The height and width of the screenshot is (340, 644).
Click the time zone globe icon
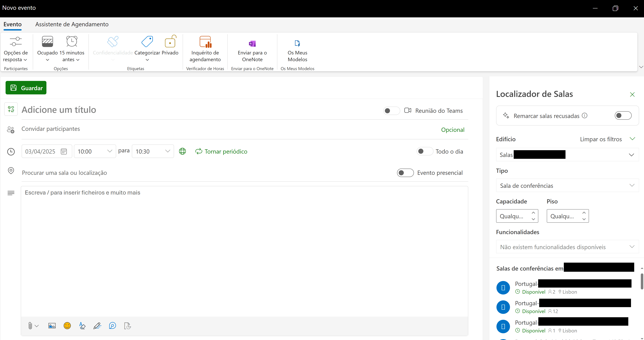click(x=182, y=151)
